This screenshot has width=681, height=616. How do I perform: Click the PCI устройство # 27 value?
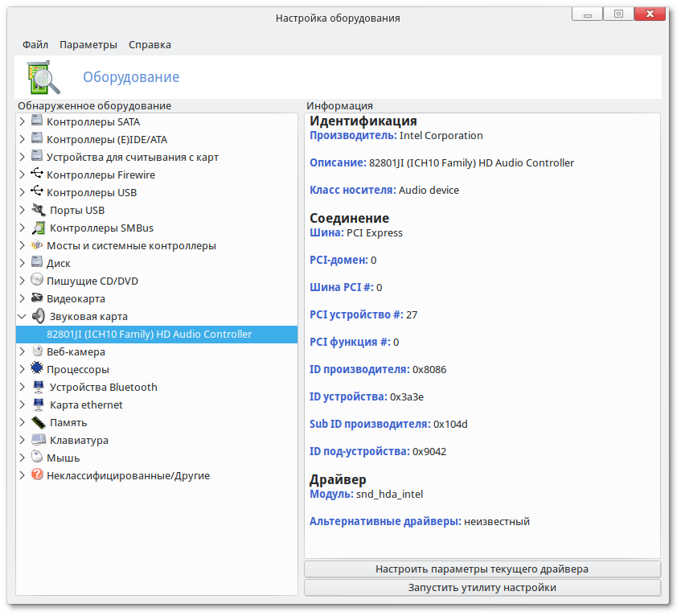point(412,315)
